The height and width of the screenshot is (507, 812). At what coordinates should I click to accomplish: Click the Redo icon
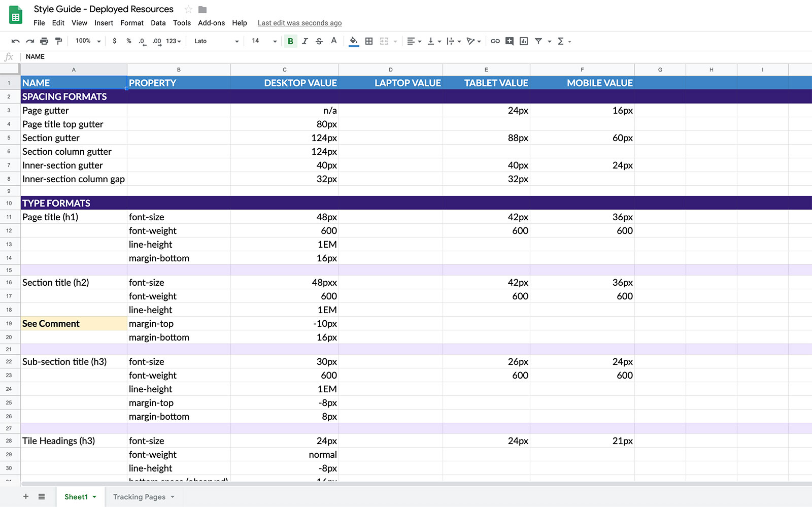coord(30,41)
